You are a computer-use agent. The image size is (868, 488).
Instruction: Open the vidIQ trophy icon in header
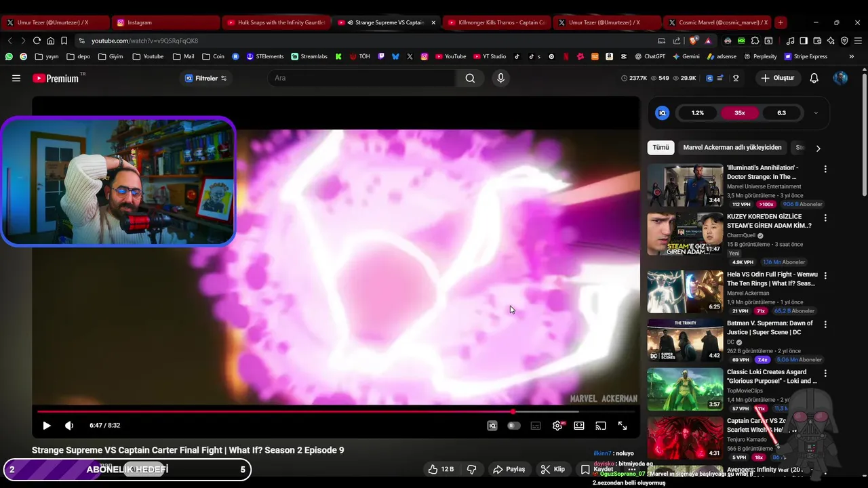(x=736, y=78)
